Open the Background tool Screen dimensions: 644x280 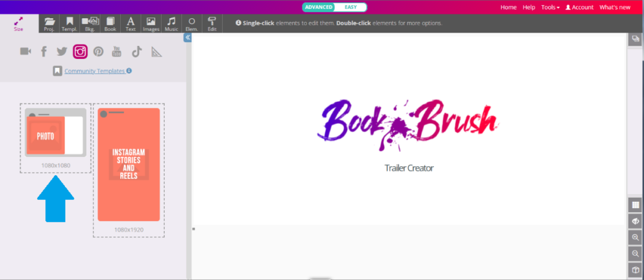pyautogui.click(x=89, y=24)
